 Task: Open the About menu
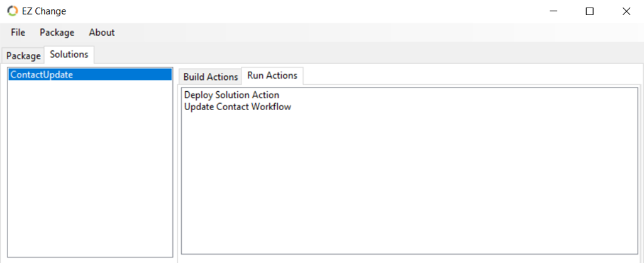click(102, 33)
